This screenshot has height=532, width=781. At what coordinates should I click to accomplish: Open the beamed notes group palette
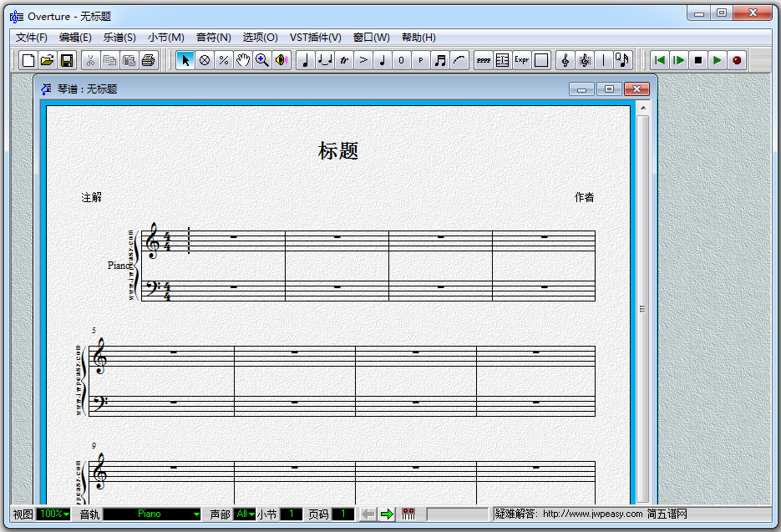(x=440, y=60)
